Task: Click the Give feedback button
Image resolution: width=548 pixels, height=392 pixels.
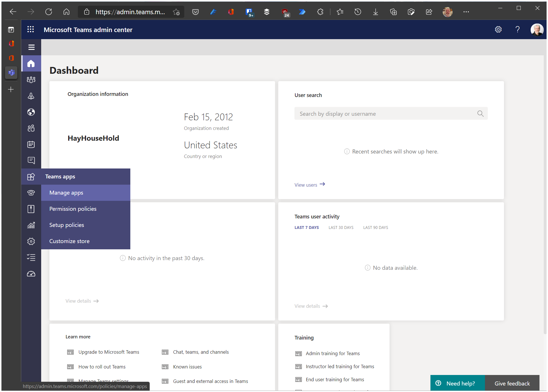Action: (x=512, y=383)
